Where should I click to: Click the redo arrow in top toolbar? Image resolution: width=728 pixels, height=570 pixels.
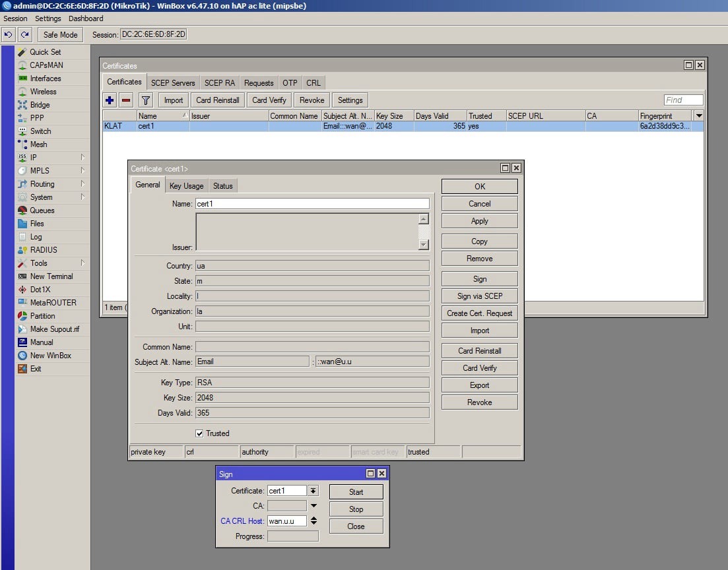tap(25, 34)
